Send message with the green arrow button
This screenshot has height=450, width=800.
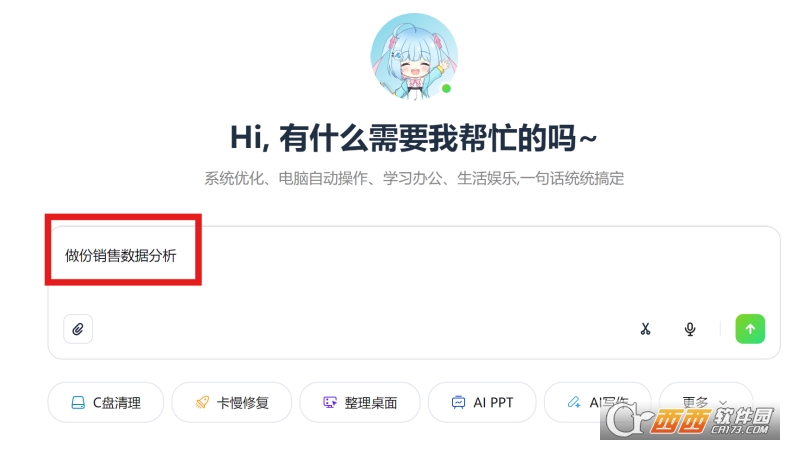[x=750, y=329]
